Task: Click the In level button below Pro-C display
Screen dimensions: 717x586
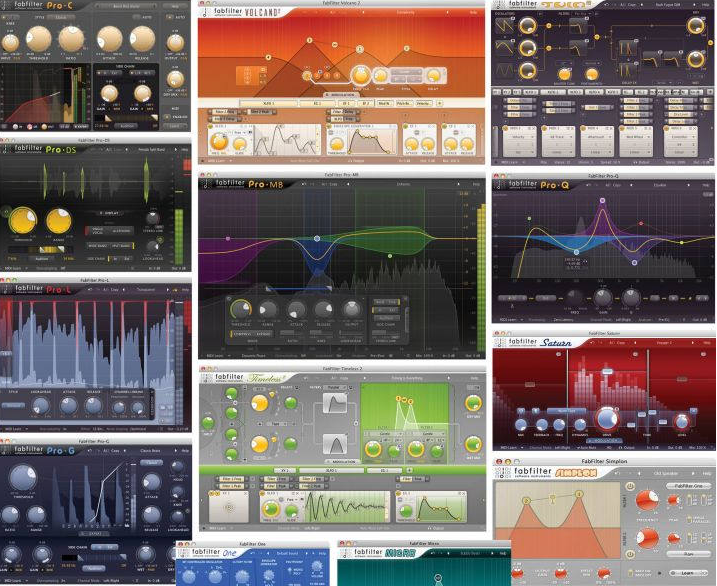Action: [x=15, y=127]
